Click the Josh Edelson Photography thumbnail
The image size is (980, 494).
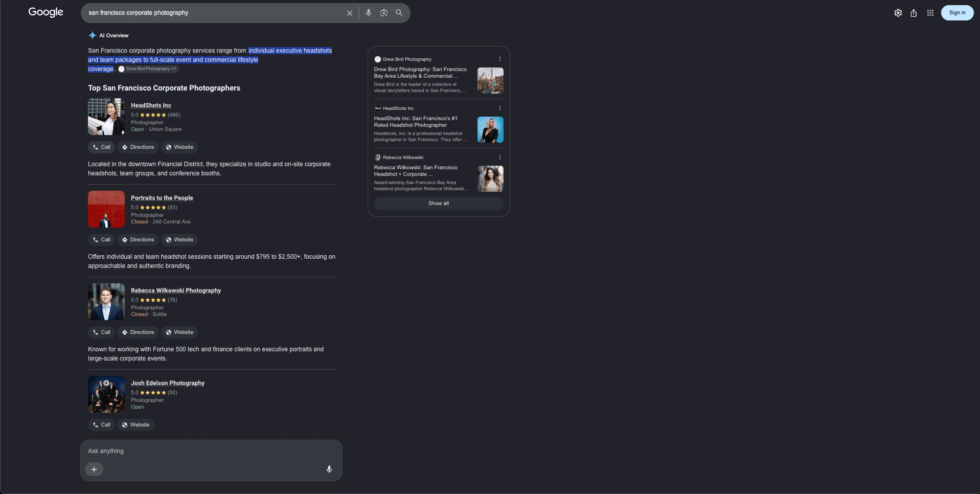coord(106,394)
